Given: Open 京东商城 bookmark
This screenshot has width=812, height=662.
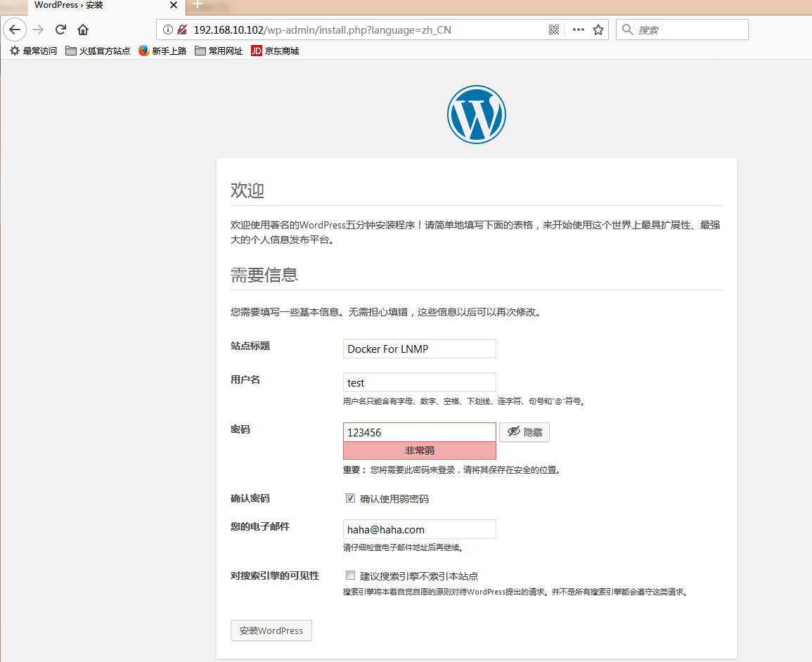Looking at the screenshot, I should [275, 51].
